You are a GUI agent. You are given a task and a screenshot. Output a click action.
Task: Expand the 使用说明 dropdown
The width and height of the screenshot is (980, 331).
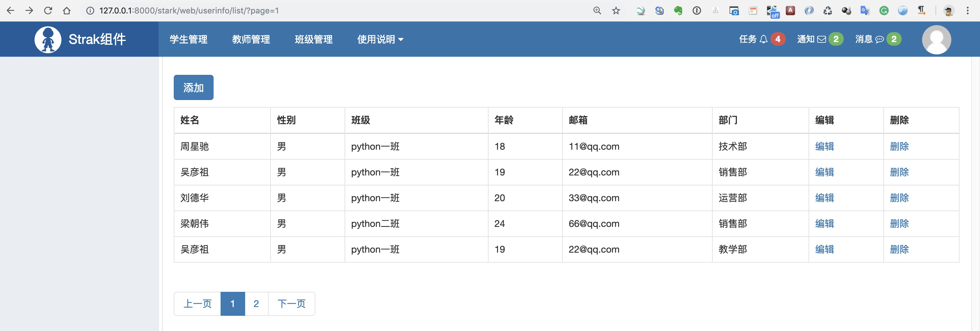[380, 39]
